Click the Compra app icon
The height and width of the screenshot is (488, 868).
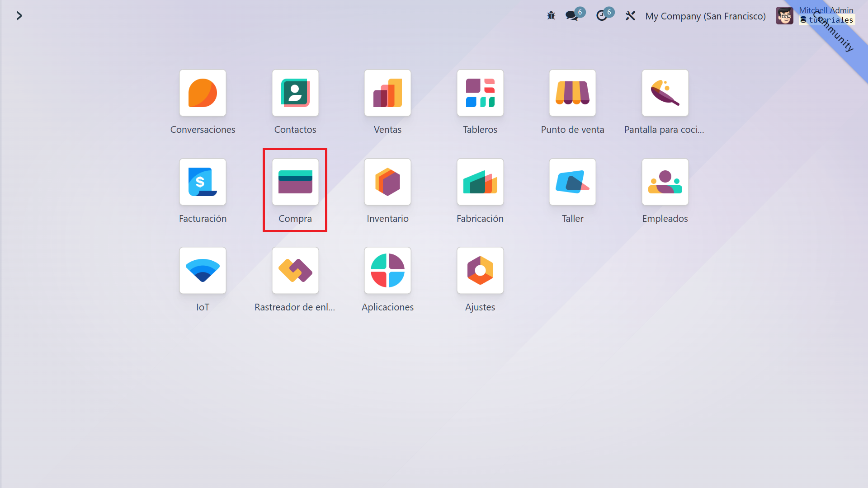coord(295,182)
